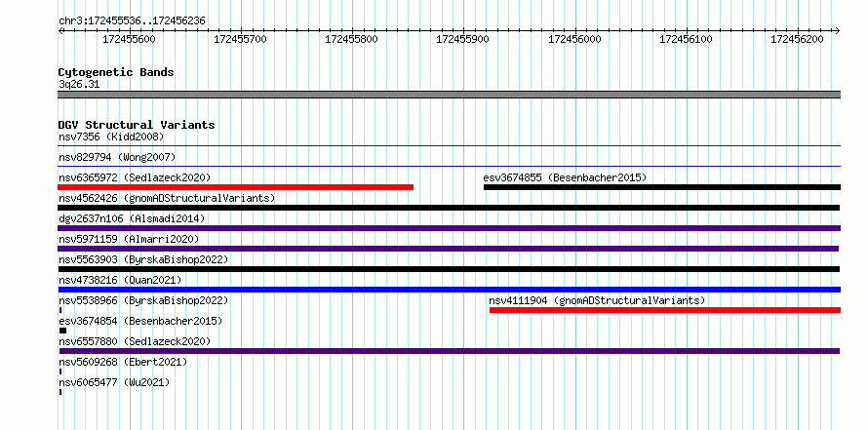Click the nsv7356 (Kidd2008) variant label
The width and height of the screenshot is (868, 430).
[x=111, y=137]
